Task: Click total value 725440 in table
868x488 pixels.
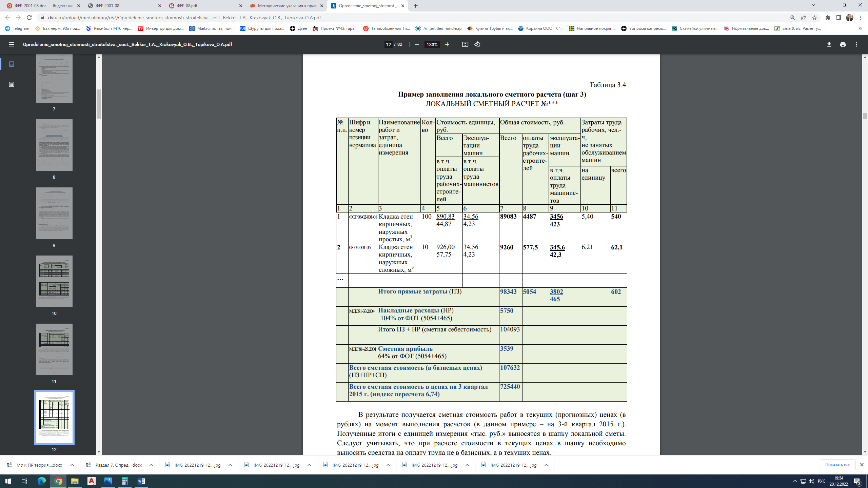Action: [x=510, y=387]
